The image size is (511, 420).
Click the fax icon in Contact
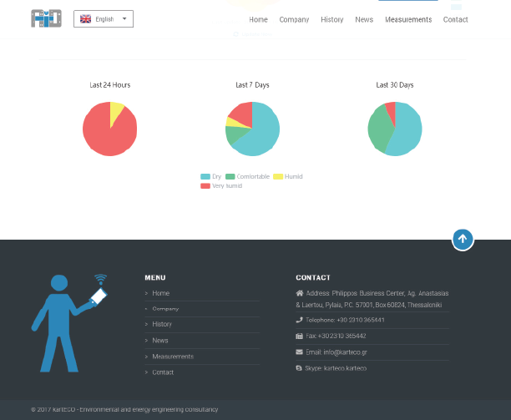pyautogui.click(x=300, y=336)
